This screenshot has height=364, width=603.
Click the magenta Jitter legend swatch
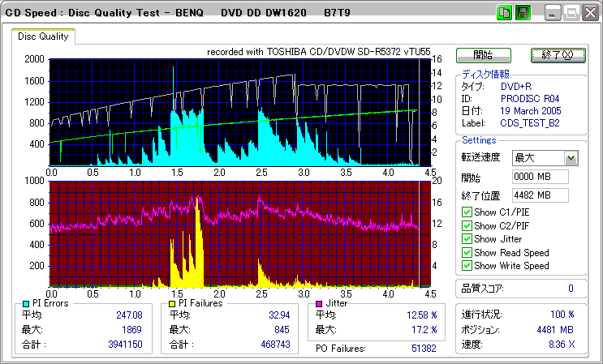click(x=319, y=303)
